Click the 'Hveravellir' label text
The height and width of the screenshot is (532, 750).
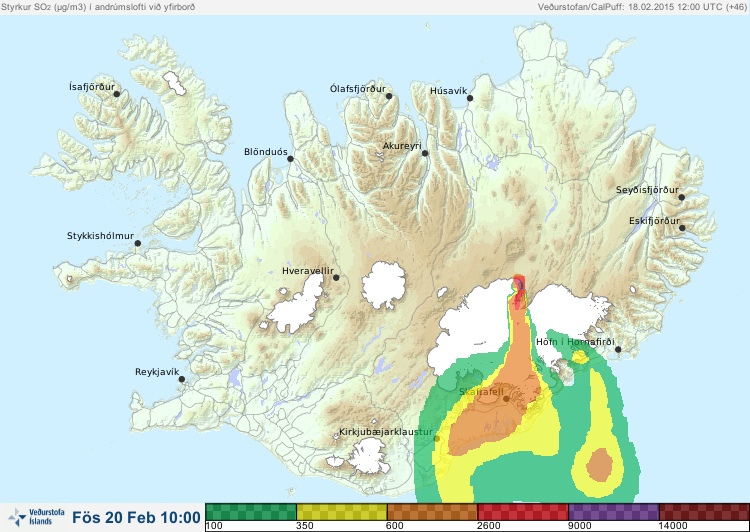(x=308, y=271)
